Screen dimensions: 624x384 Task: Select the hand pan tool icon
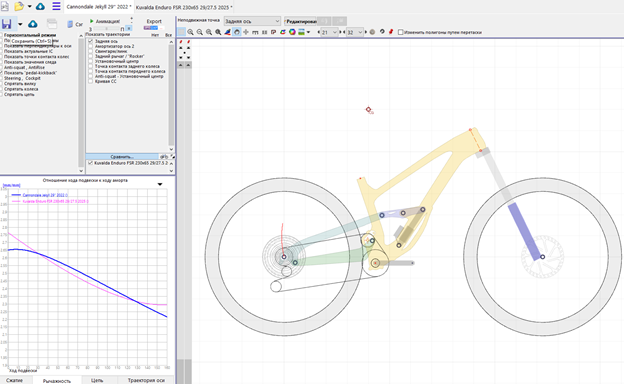click(237, 32)
